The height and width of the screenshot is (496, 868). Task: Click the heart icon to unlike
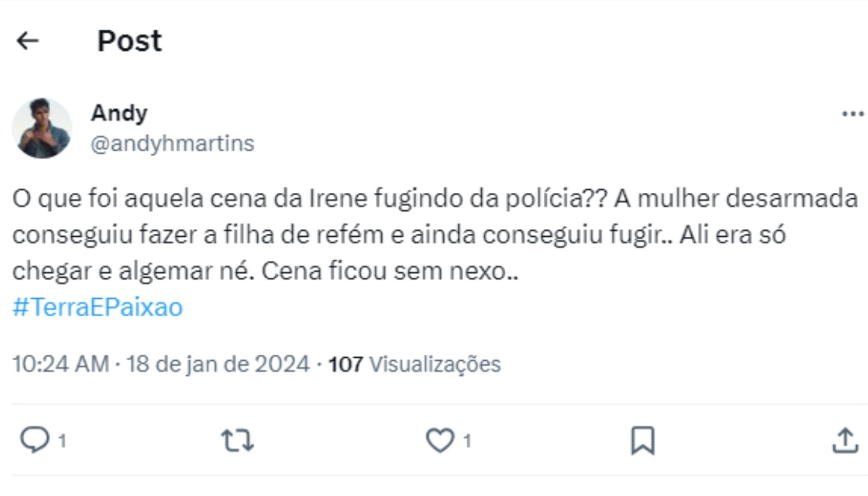pyautogui.click(x=441, y=441)
